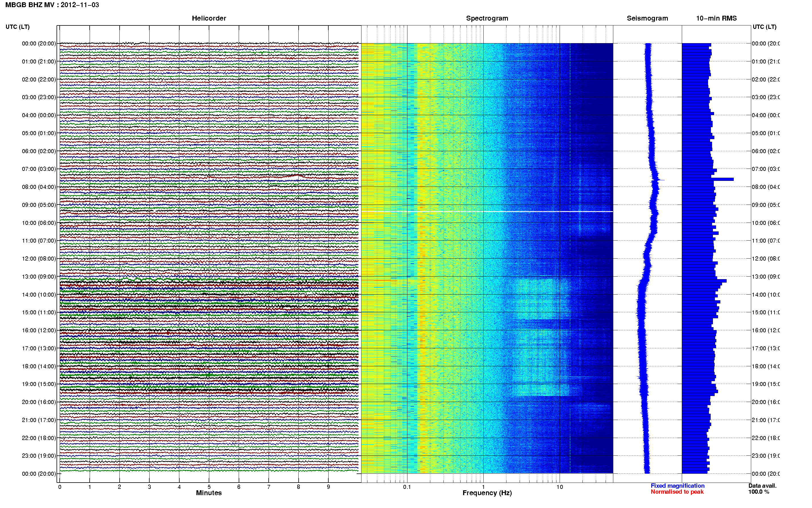
Task: Click the left time label '03:00 (23:00)'
Action: [x=39, y=97]
